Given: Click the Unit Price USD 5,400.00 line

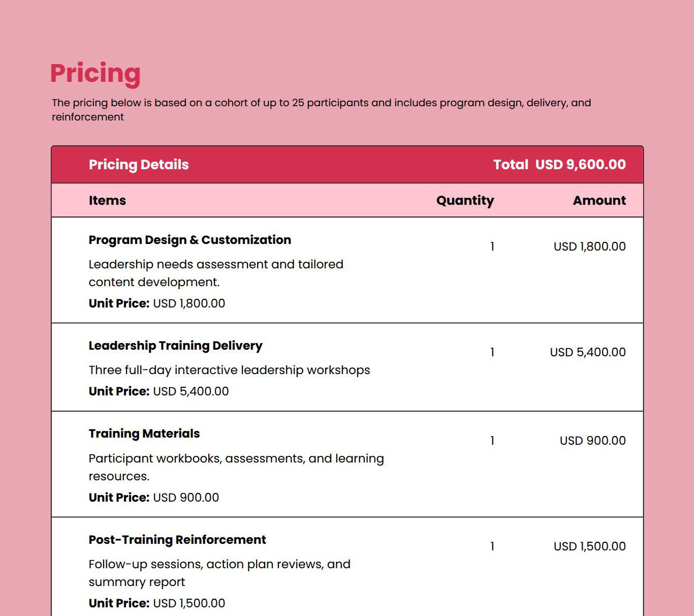Looking at the screenshot, I should click(x=159, y=391).
